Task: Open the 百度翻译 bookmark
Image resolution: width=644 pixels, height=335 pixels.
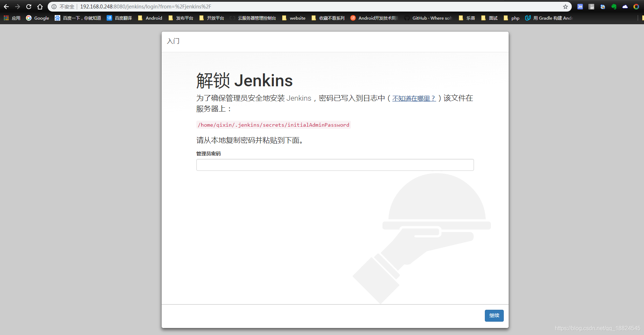Action: point(120,18)
